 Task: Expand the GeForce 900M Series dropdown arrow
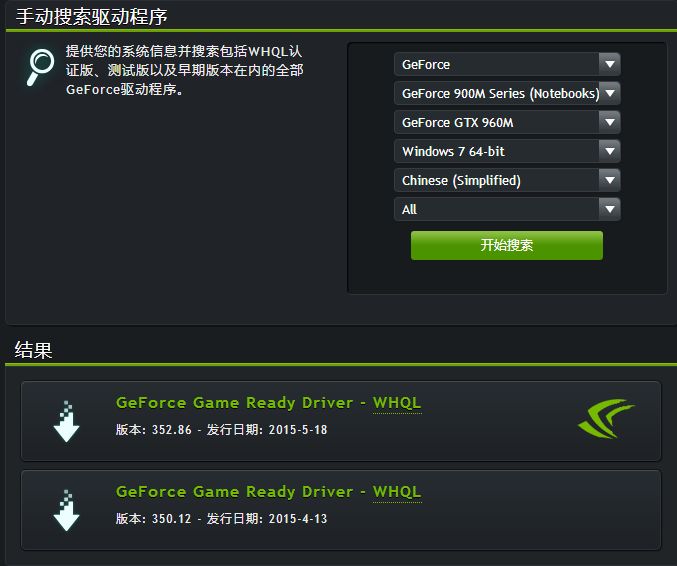pyautogui.click(x=610, y=93)
